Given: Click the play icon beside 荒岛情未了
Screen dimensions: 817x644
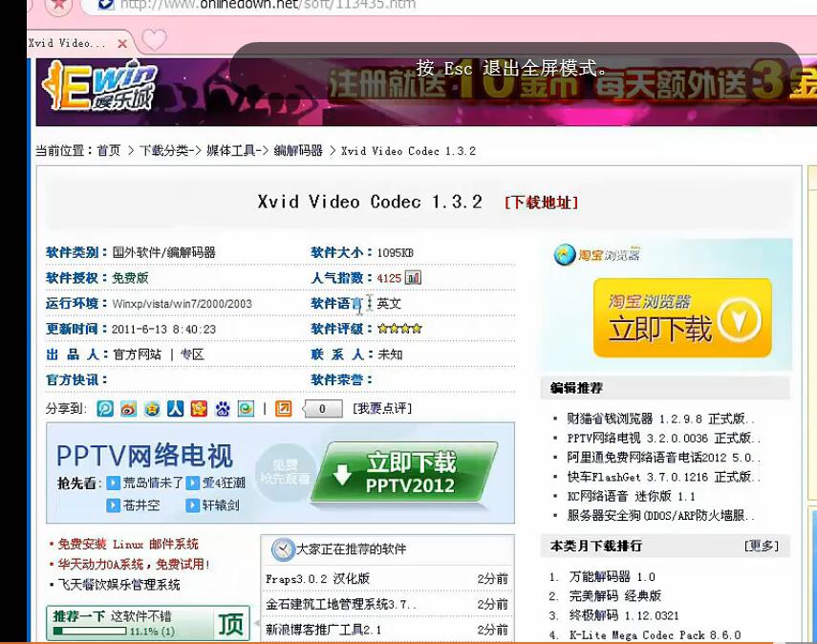Looking at the screenshot, I should [113, 483].
